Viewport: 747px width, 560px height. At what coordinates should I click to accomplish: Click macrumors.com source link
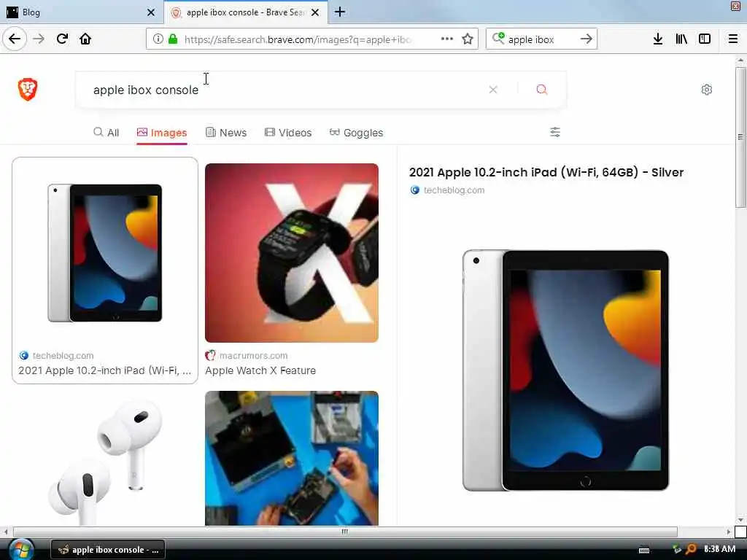253,356
